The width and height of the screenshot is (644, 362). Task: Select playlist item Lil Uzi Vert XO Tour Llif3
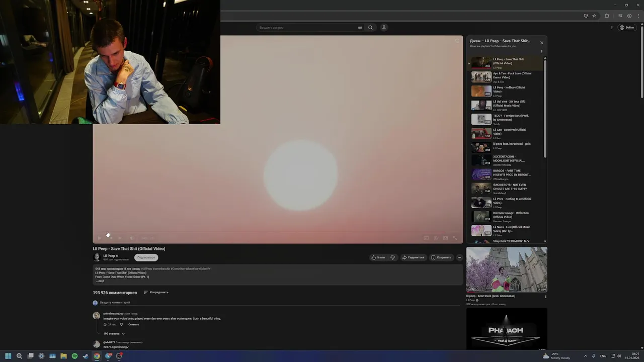(505, 105)
